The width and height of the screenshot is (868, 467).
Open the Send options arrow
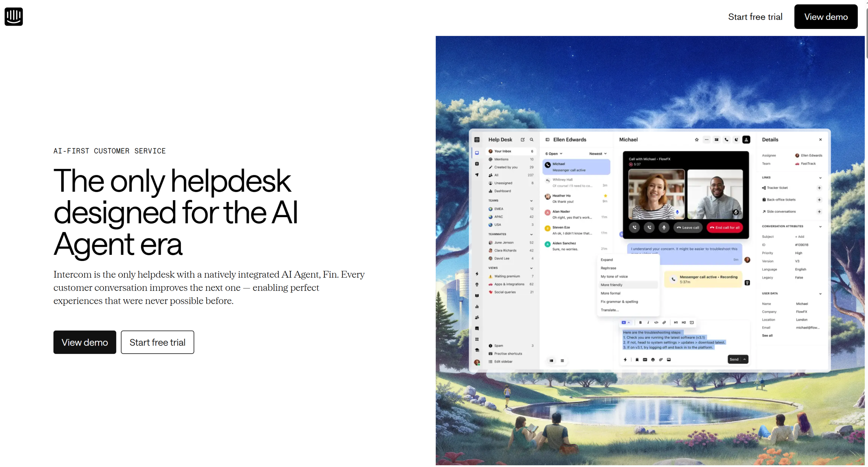pyautogui.click(x=745, y=359)
